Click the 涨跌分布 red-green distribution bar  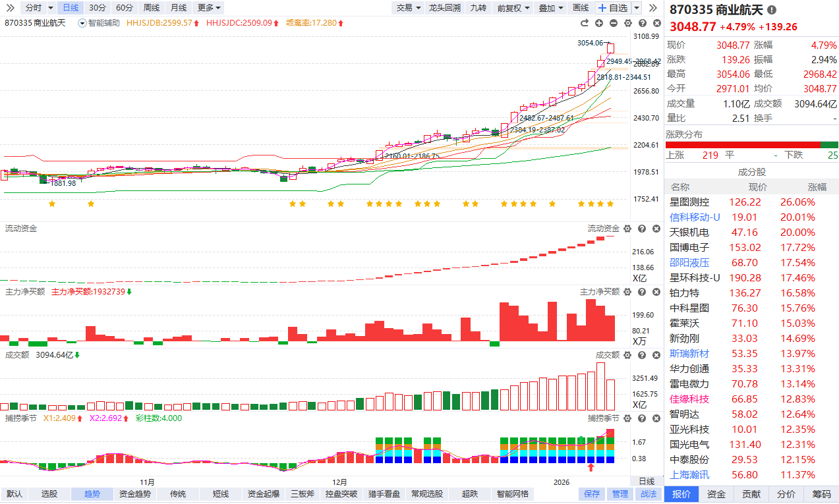(x=751, y=145)
